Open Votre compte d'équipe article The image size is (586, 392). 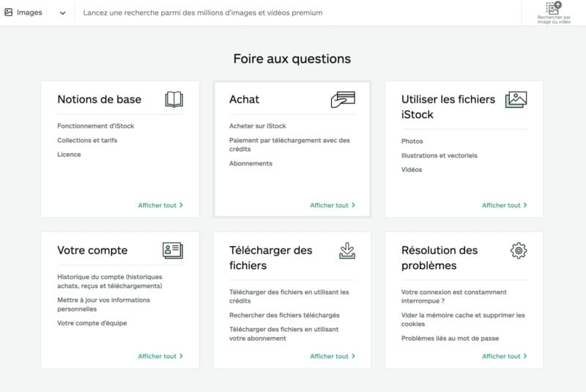[92, 323]
